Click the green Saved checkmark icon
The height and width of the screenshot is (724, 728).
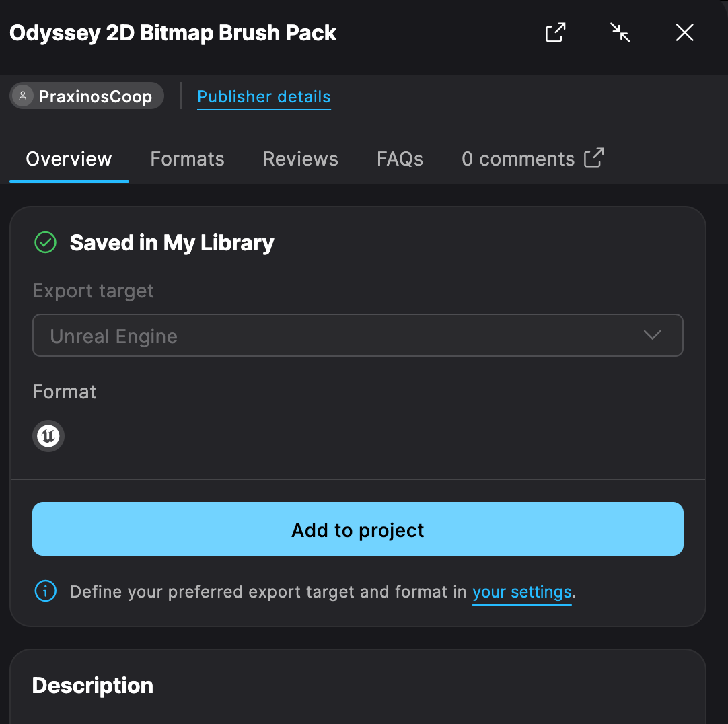(45, 242)
